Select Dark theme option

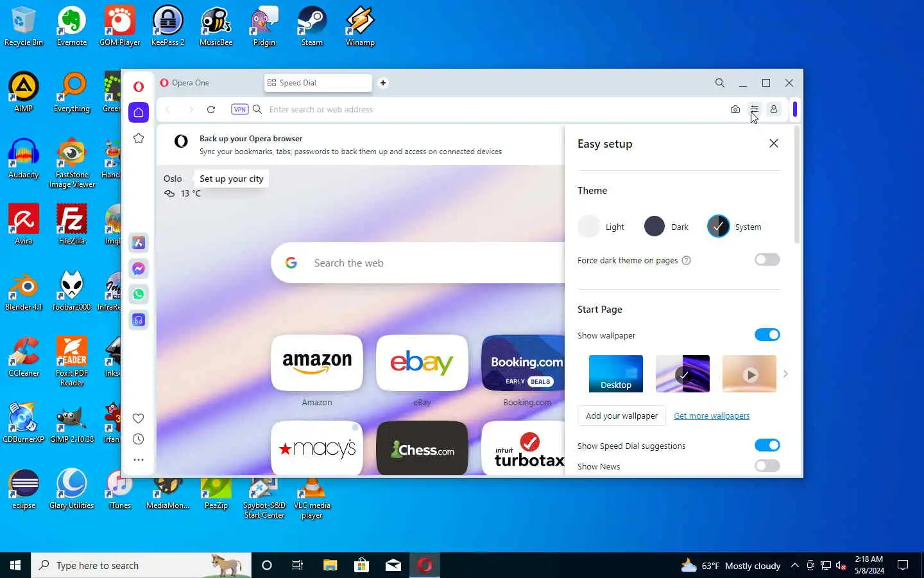(666, 226)
